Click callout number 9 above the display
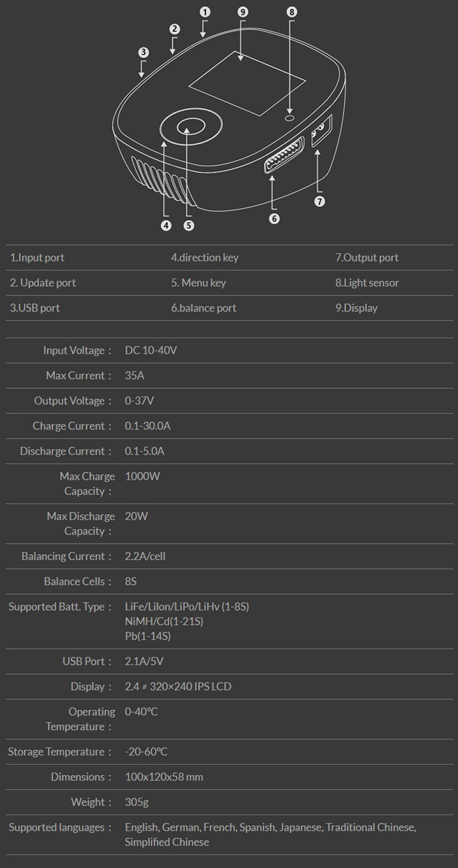The image size is (458, 868). point(242,12)
